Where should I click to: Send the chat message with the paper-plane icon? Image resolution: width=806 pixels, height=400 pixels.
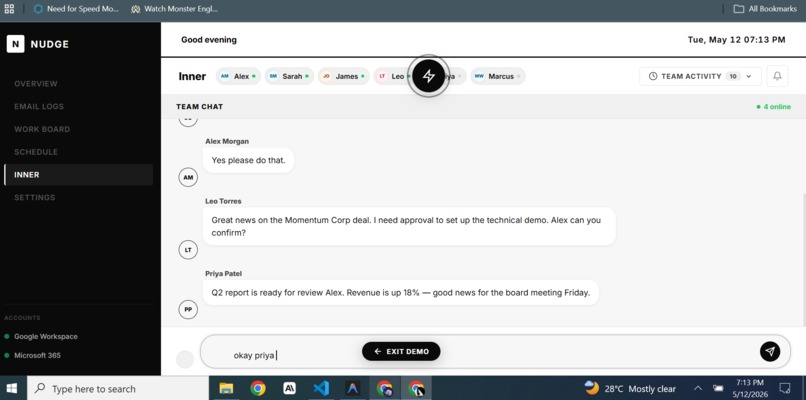pyautogui.click(x=770, y=351)
